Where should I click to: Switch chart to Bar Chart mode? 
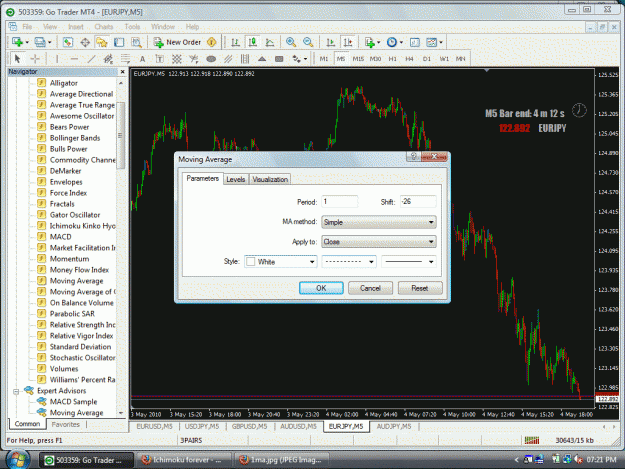[x=236, y=42]
